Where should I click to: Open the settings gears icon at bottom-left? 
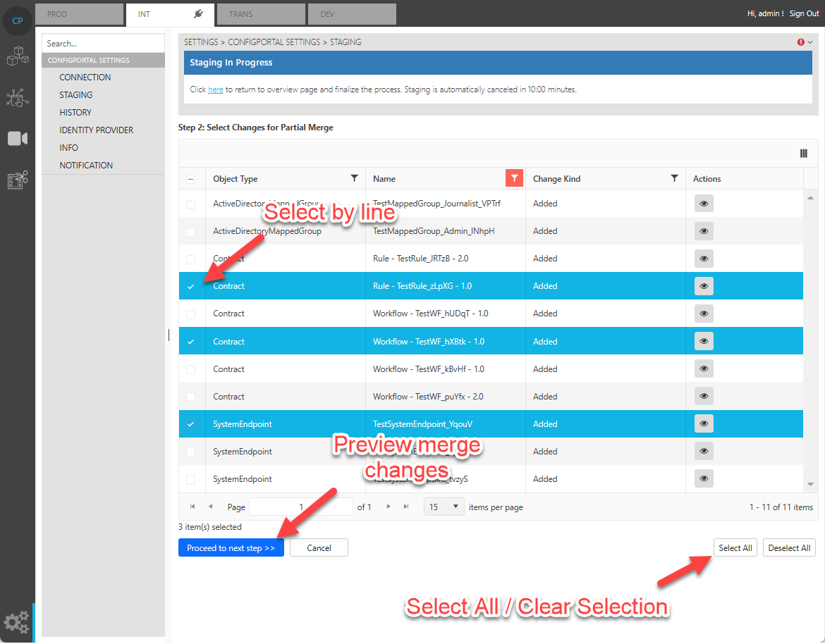[17, 622]
